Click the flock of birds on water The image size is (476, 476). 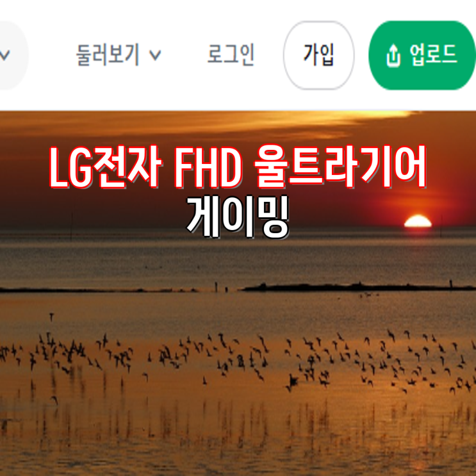[x=238, y=360]
